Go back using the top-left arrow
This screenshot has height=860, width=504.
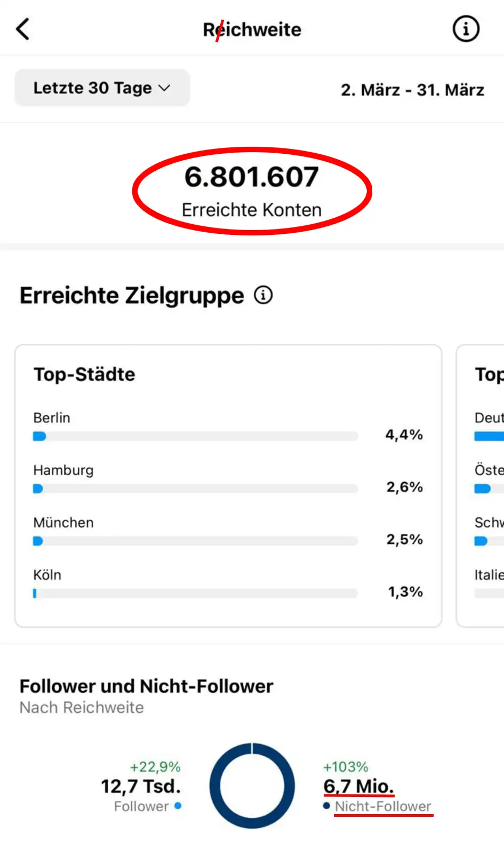click(x=23, y=29)
